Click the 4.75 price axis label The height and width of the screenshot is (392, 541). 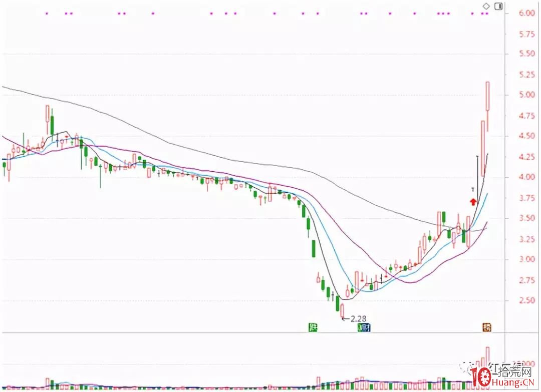pyautogui.click(x=527, y=116)
